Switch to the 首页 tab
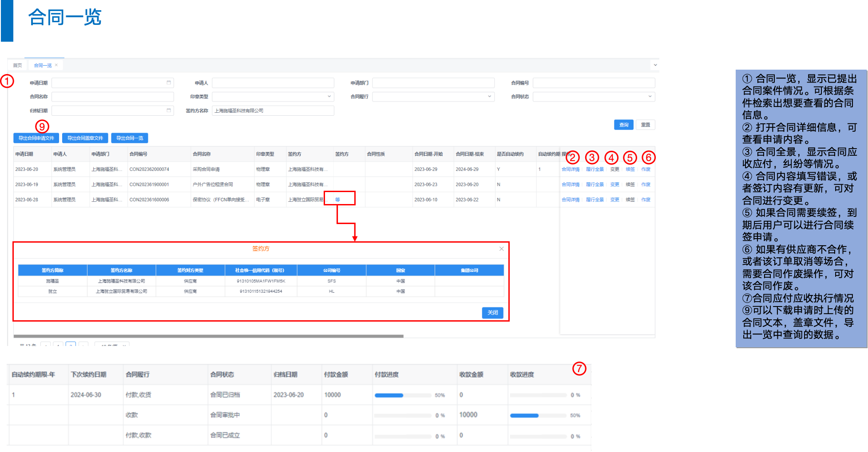The height and width of the screenshot is (452, 868). 17,65
